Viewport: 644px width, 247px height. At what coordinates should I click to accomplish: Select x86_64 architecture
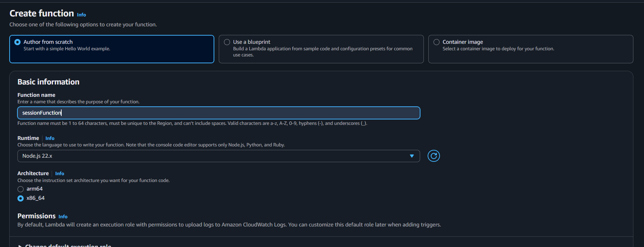pos(21,198)
